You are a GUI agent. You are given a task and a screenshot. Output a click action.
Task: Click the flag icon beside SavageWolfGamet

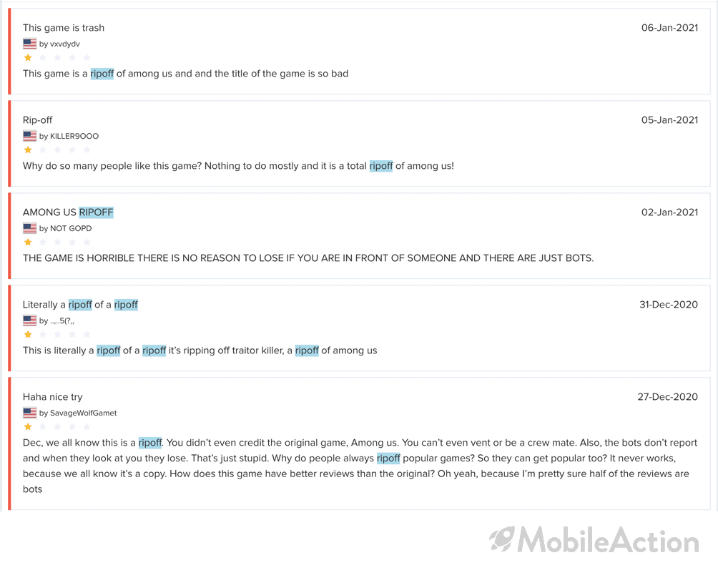(30, 413)
